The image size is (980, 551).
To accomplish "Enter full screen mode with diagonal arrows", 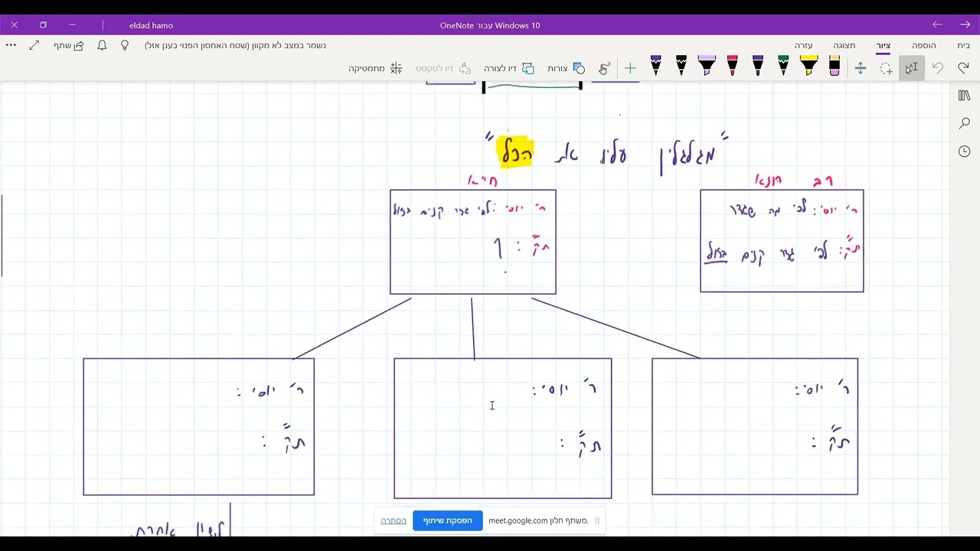I will click(x=34, y=45).
